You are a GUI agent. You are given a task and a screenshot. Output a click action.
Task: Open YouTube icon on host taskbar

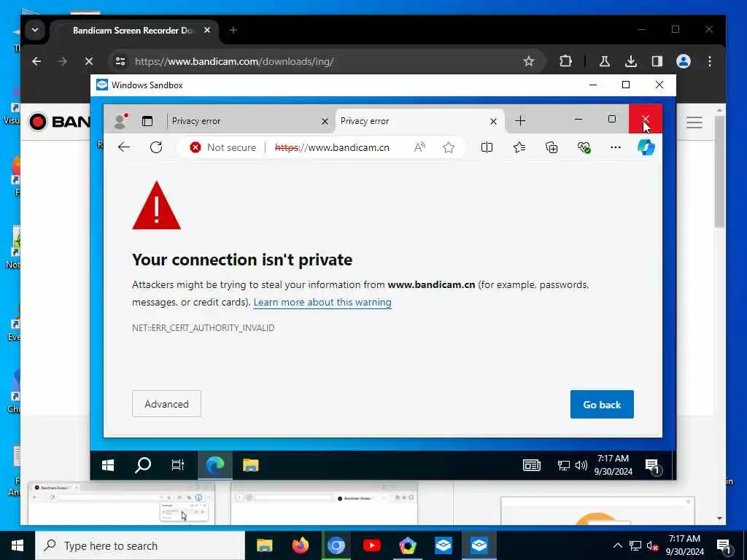(371, 545)
